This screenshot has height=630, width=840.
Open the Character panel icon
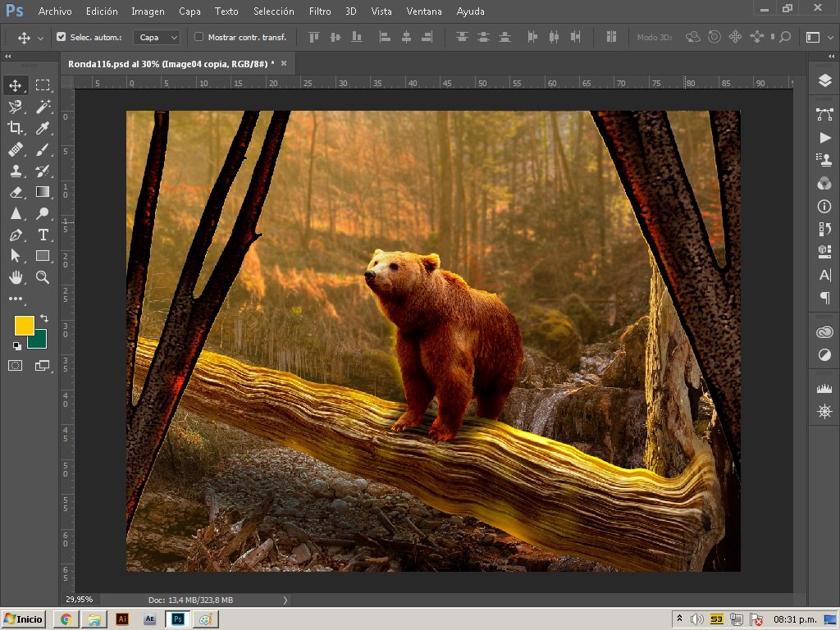824,276
